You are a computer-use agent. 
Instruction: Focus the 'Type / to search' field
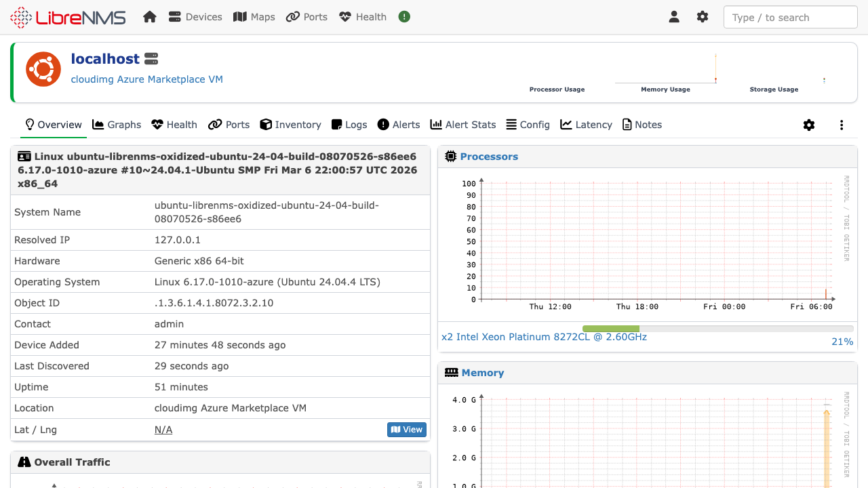(x=791, y=18)
